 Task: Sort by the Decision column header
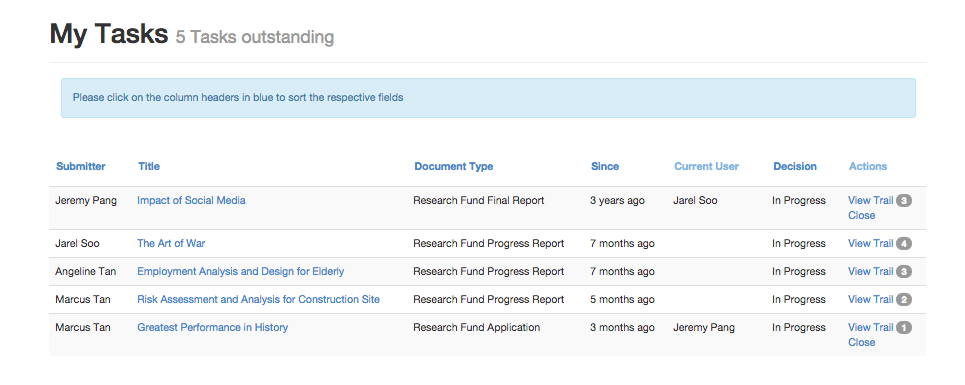795,166
